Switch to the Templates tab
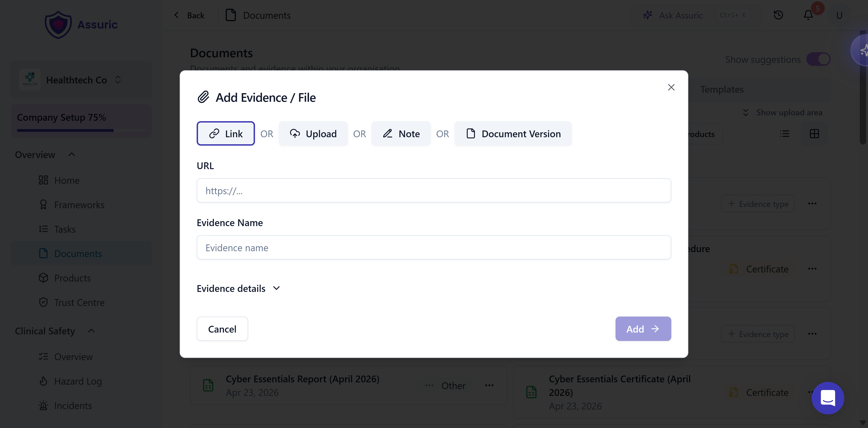Screen dimensions: 868x428 click(722, 89)
